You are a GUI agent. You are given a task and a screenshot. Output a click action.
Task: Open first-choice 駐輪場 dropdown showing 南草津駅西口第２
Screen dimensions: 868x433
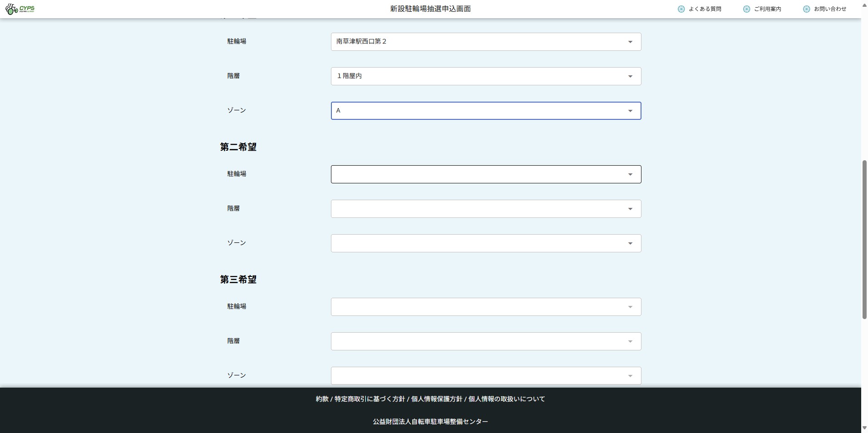(486, 42)
